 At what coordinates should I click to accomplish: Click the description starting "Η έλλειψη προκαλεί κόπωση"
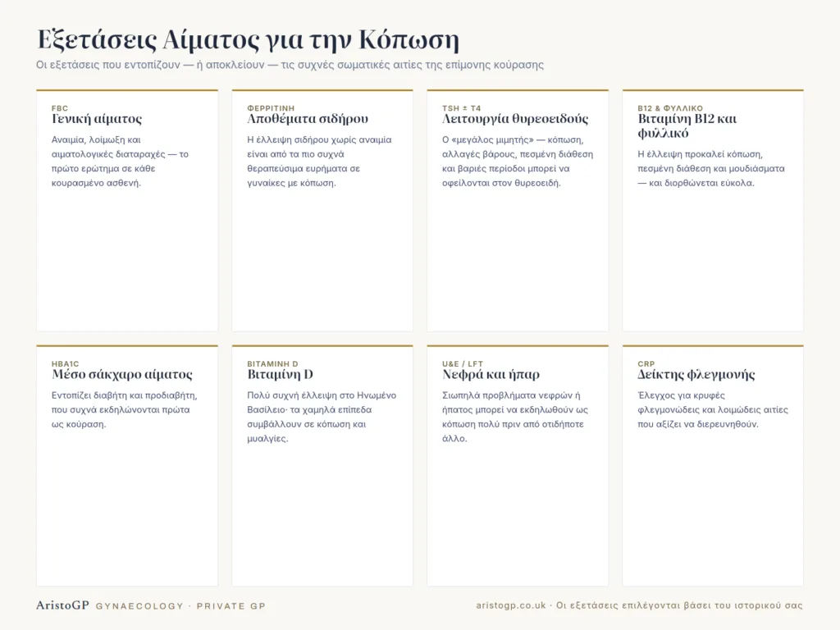point(711,168)
